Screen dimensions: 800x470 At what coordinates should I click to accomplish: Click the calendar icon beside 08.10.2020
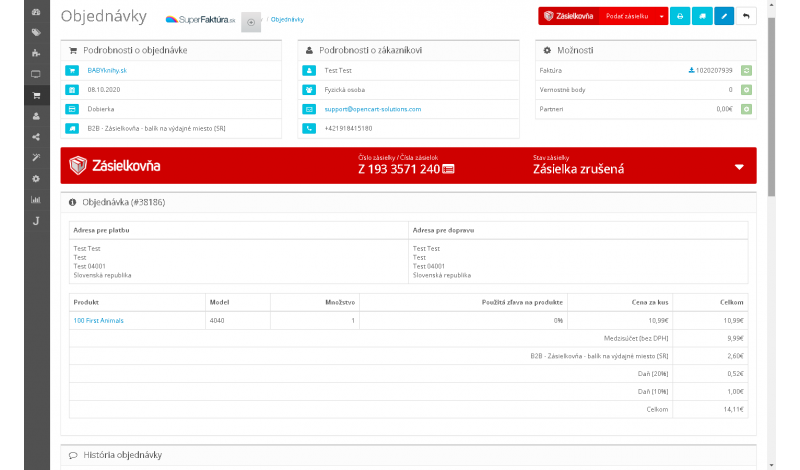(x=72, y=90)
